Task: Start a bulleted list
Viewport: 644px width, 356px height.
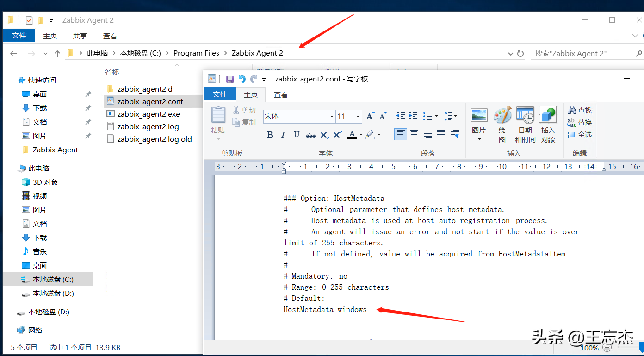Action: click(x=427, y=116)
